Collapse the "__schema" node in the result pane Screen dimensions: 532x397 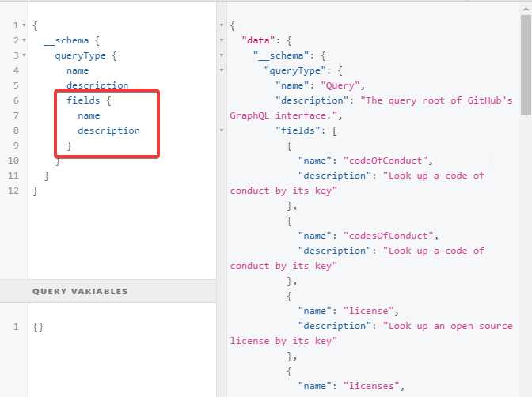222,55
